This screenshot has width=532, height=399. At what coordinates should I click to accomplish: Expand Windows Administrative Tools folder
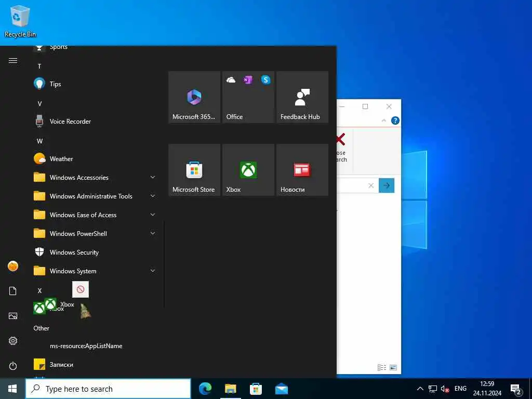94,196
